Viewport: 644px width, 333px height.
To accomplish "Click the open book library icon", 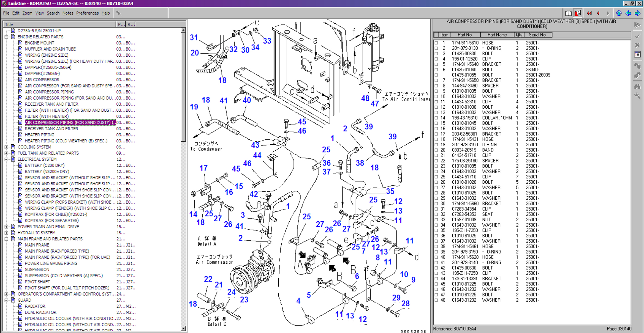I will point(568,13).
